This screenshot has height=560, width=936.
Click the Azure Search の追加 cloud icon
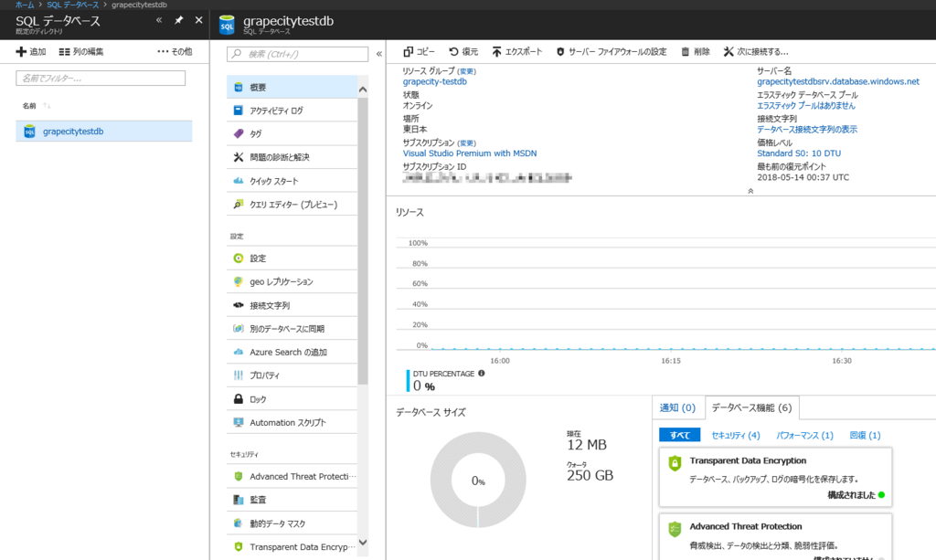(x=239, y=352)
